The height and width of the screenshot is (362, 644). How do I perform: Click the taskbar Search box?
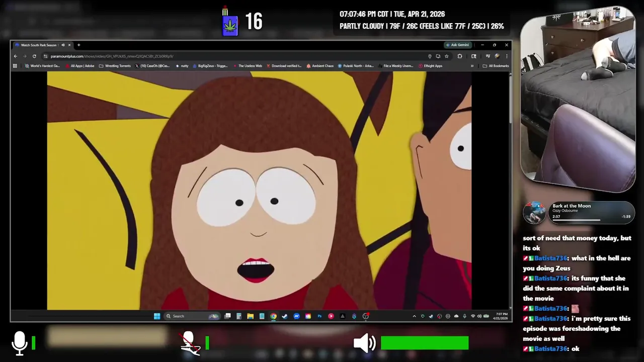click(192, 316)
